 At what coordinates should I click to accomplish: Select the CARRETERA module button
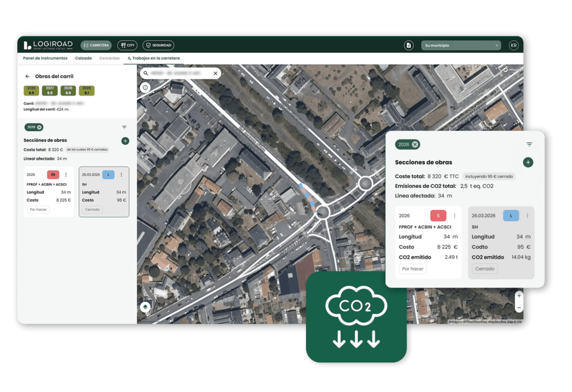click(96, 45)
